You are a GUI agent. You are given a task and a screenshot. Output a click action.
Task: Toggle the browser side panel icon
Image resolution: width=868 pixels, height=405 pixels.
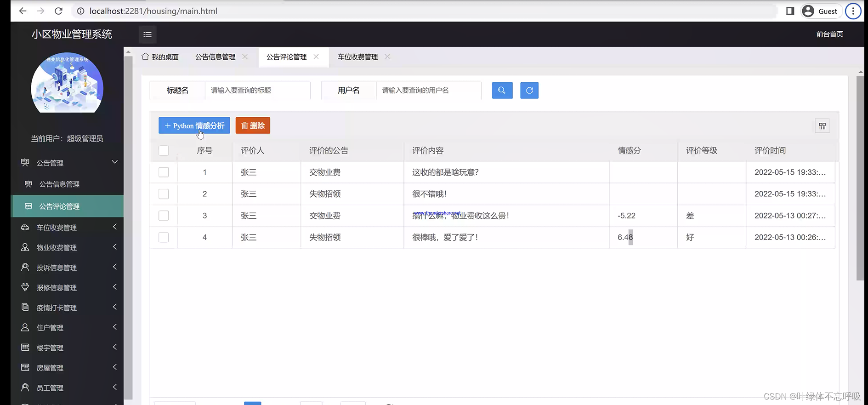(790, 11)
